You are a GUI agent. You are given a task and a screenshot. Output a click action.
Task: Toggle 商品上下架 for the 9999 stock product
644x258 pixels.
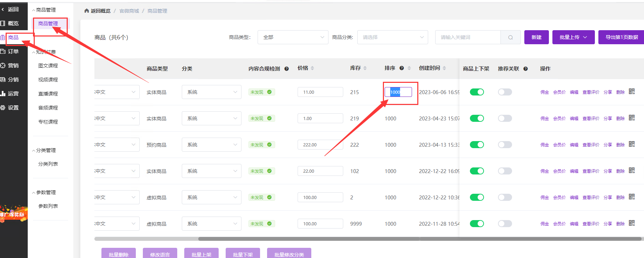[x=477, y=224]
